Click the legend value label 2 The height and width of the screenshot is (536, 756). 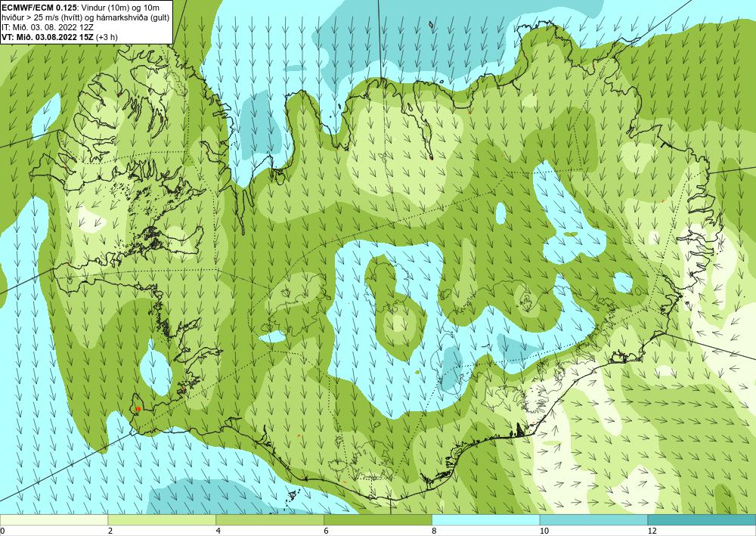point(110,531)
